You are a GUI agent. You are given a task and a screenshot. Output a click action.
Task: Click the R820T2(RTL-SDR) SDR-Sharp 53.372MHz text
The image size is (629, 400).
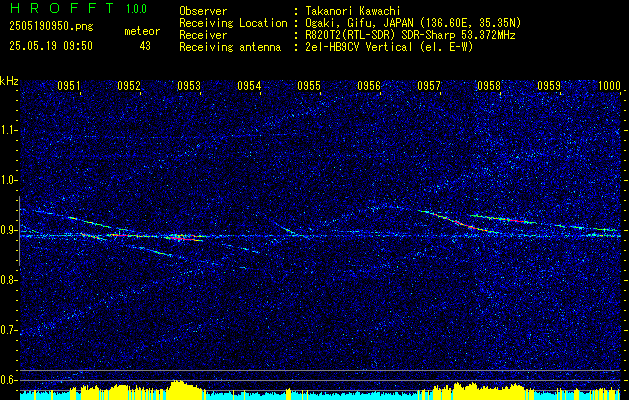click(x=410, y=35)
